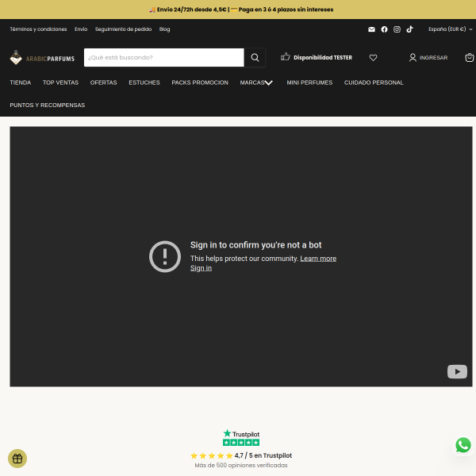Click the user account icon beside INGRESAR
This screenshot has width=476, height=476.
(x=413, y=57)
